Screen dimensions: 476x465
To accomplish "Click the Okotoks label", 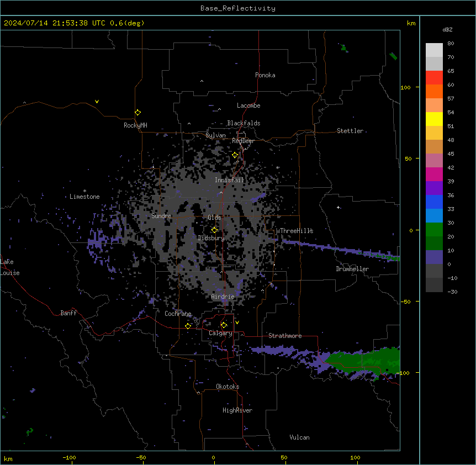I will (228, 387).
